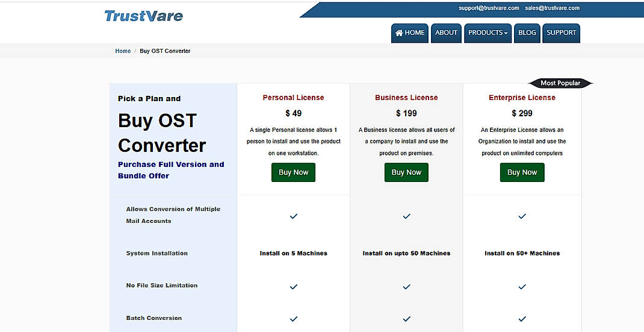This screenshot has height=332, width=644.
Task: Click Enterprise checkmark for No File Size Limitation
Action: (x=522, y=287)
